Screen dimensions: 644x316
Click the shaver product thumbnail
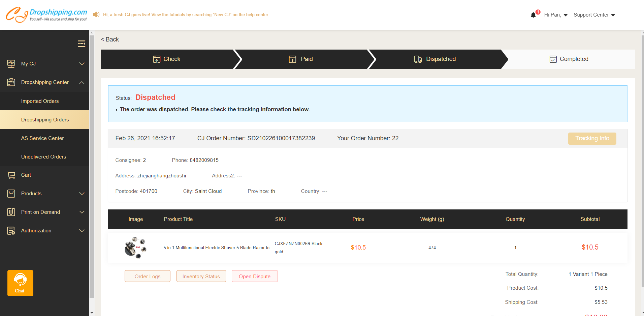135,247
